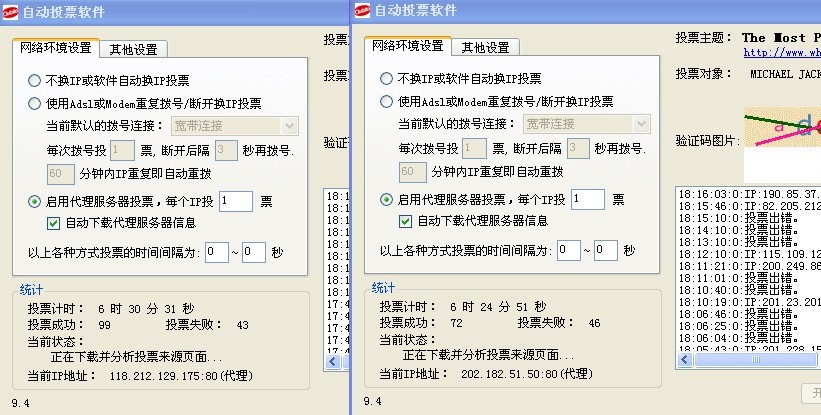
Task: Click 每次拨号投 votes field in left window
Action: 123,151
